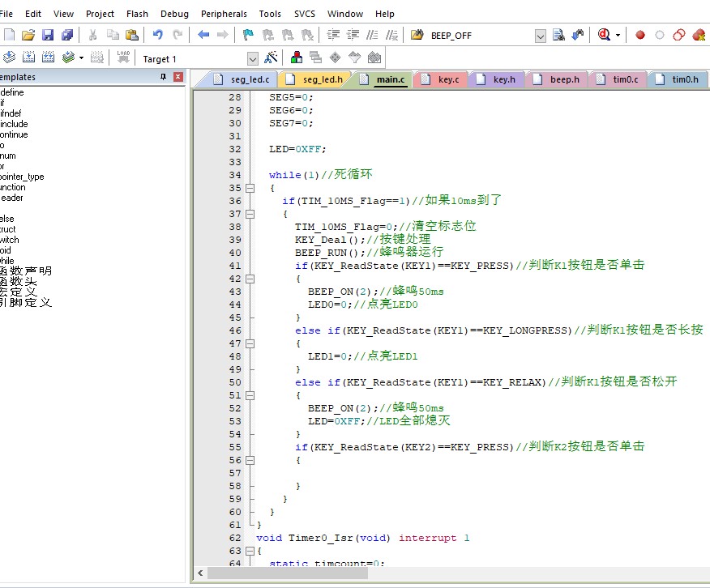Open batch build dropdown arrow

click(x=82, y=58)
